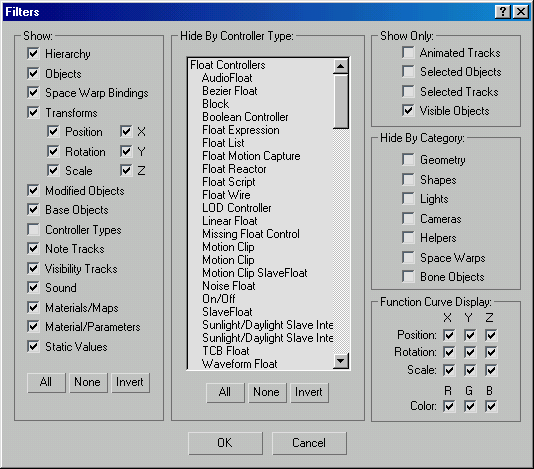The image size is (534, 469).
Task: Click the scrollbar thumb in controller list
Action: click(x=341, y=101)
